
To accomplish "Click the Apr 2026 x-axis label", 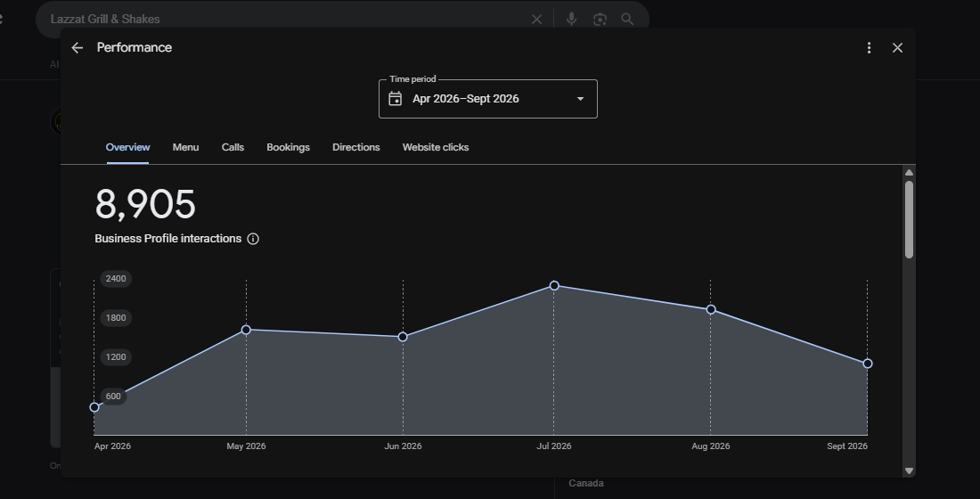I will coord(112,446).
